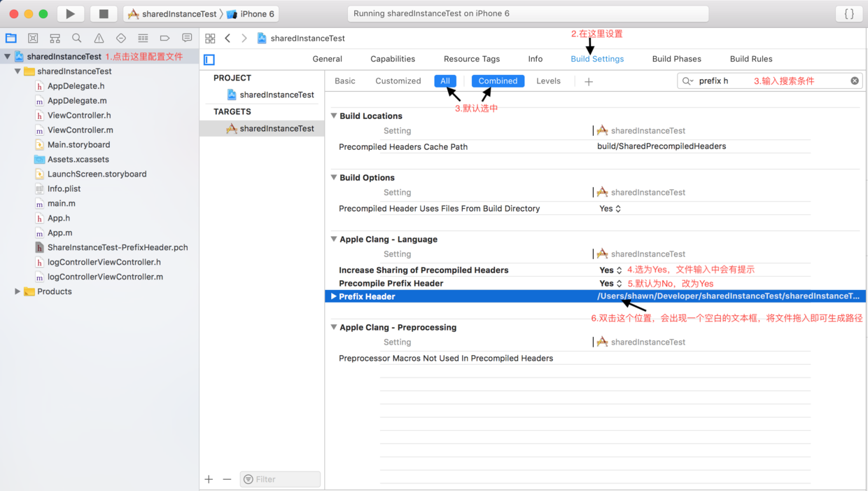Open the search options magnifier menu

[x=688, y=81]
